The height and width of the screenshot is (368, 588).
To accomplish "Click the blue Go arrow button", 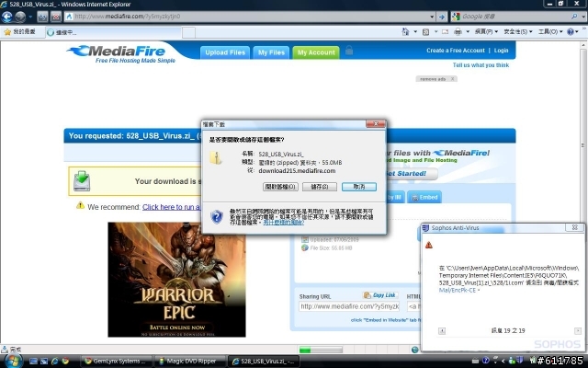I will [442, 17].
